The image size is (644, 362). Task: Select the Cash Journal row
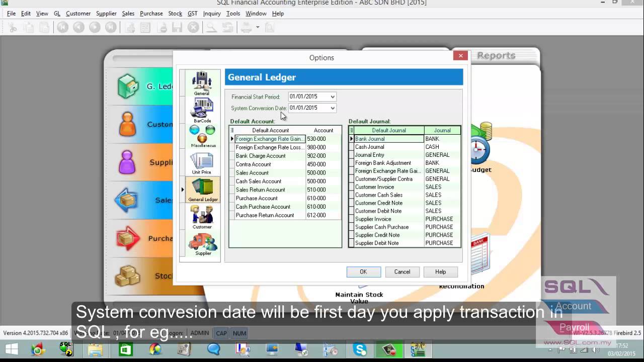(x=405, y=147)
